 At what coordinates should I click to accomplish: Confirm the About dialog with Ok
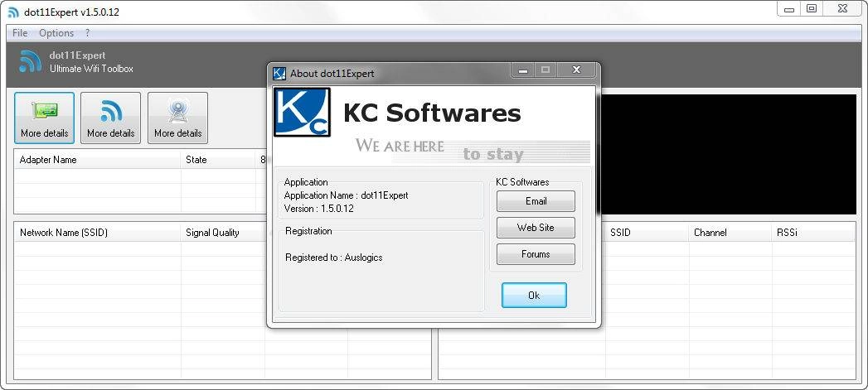pyautogui.click(x=534, y=296)
